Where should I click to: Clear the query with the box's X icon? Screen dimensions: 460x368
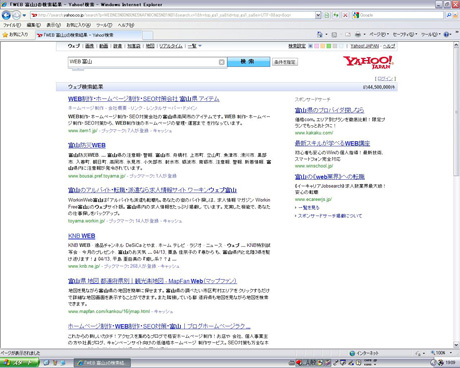(222, 62)
